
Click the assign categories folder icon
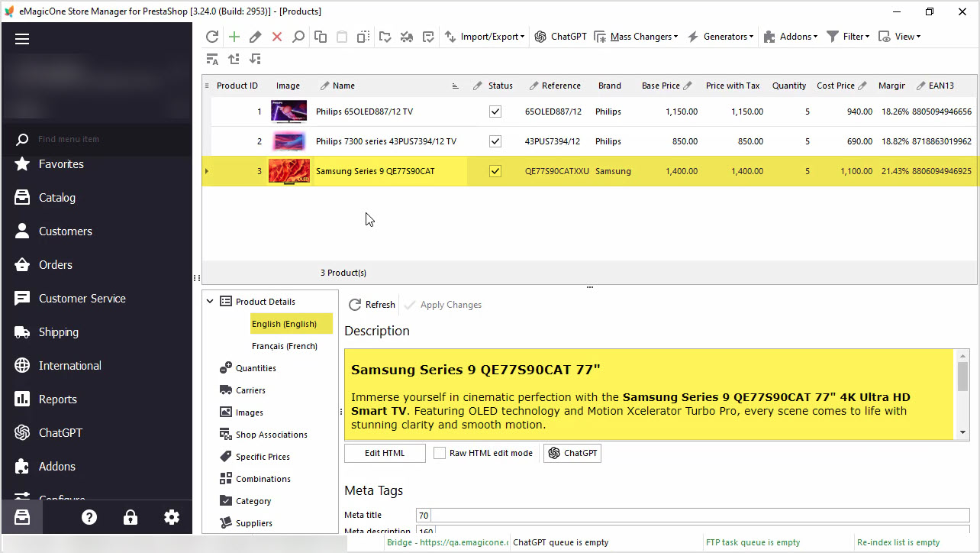(x=385, y=37)
